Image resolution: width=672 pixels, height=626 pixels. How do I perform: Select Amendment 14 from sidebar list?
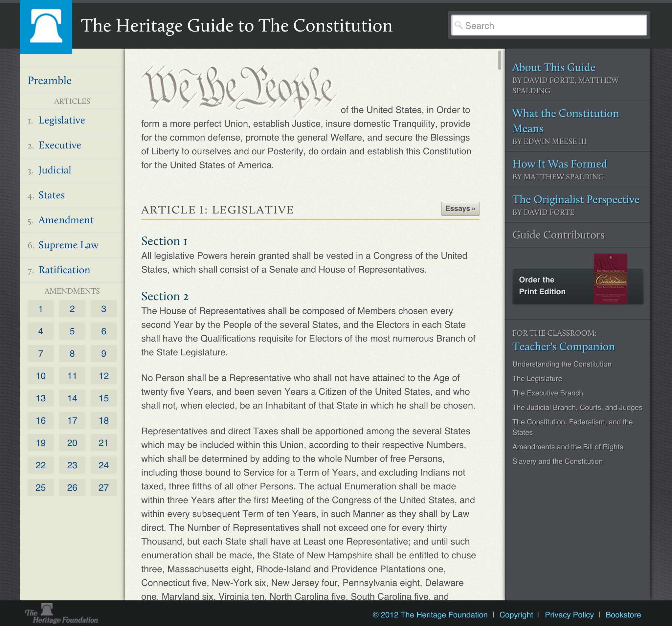pyautogui.click(x=72, y=398)
